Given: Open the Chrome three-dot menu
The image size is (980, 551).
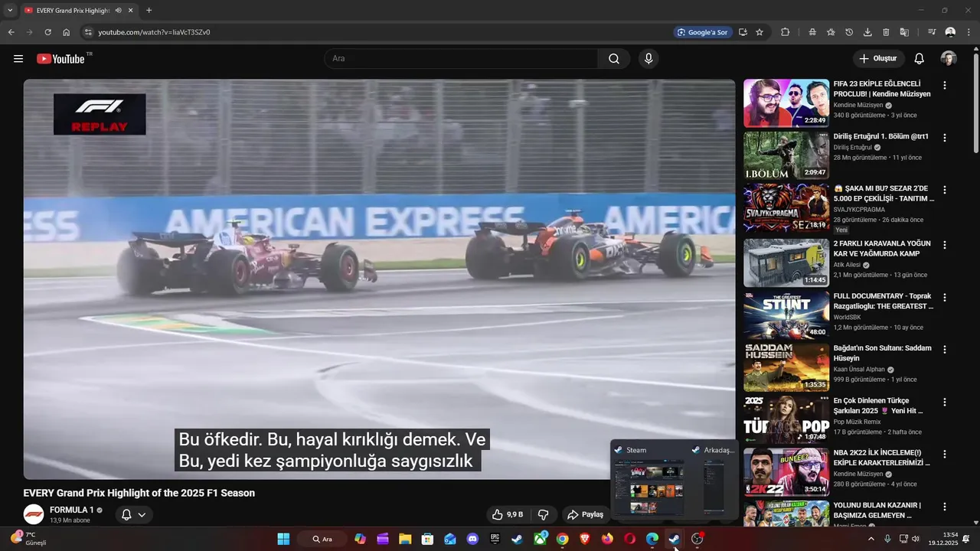Looking at the screenshot, I should pyautogui.click(x=969, y=32).
